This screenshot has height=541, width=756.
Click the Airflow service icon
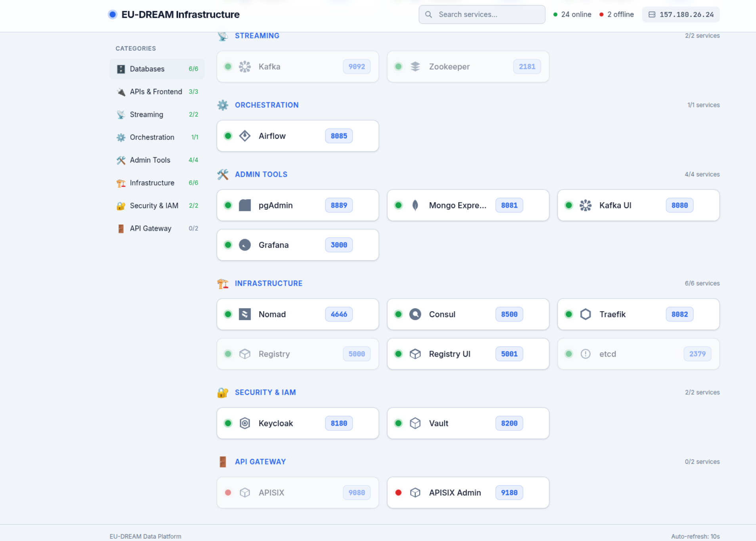[x=245, y=136]
